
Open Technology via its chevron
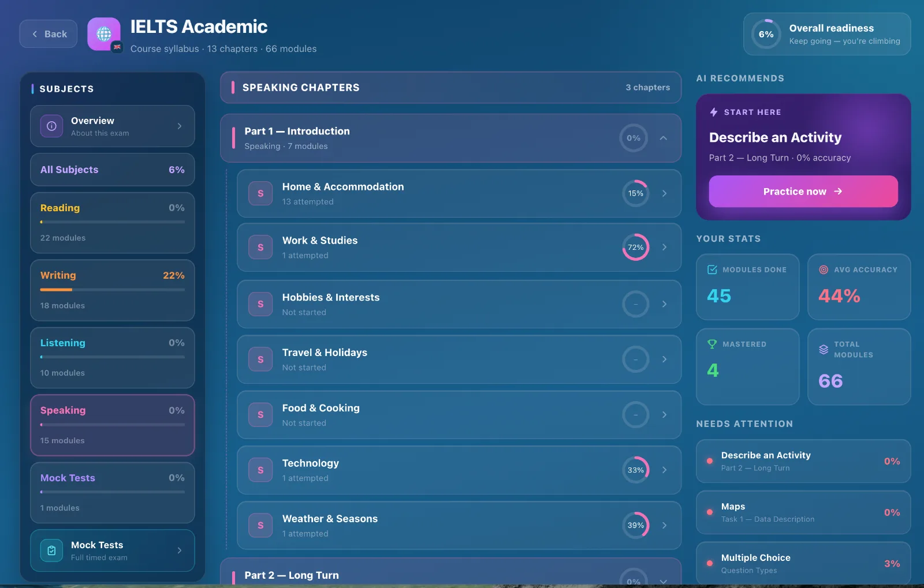tap(665, 470)
